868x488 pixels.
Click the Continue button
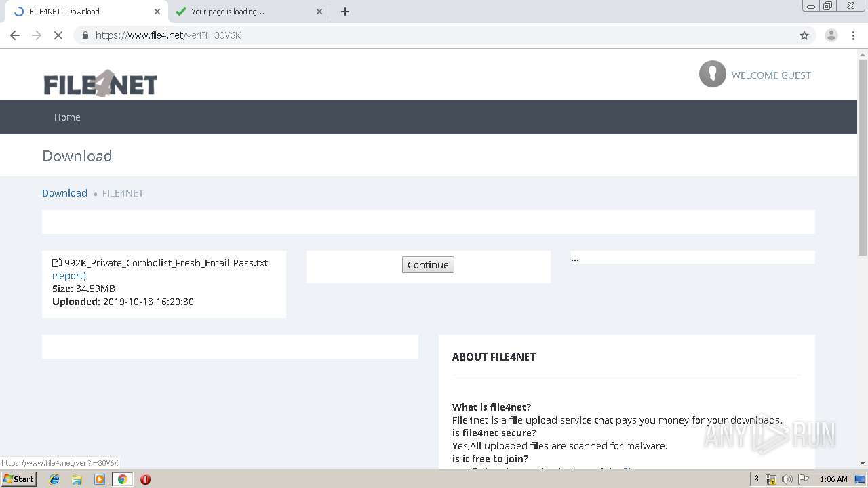click(x=428, y=265)
